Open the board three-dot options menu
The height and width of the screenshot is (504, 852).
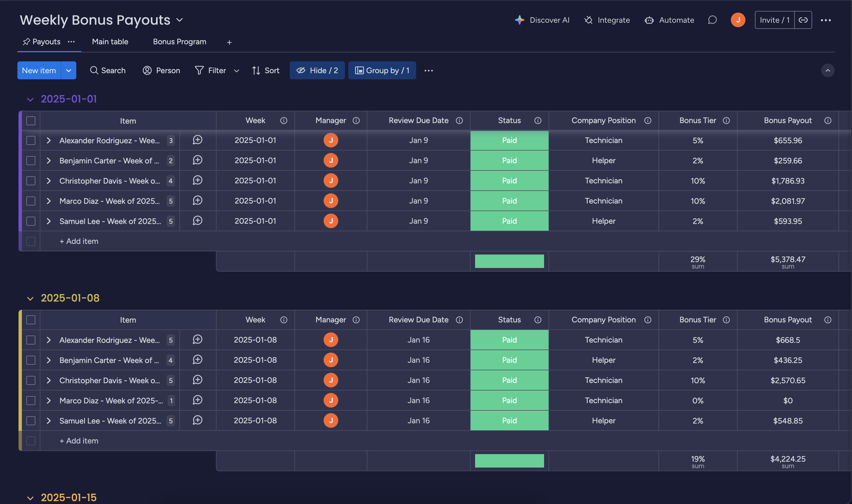[x=826, y=20]
